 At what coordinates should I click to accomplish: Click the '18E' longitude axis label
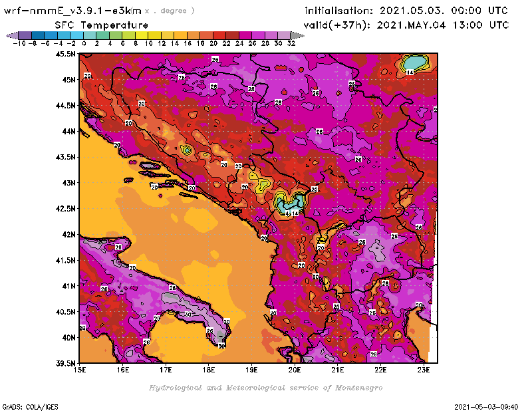pos(209,370)
